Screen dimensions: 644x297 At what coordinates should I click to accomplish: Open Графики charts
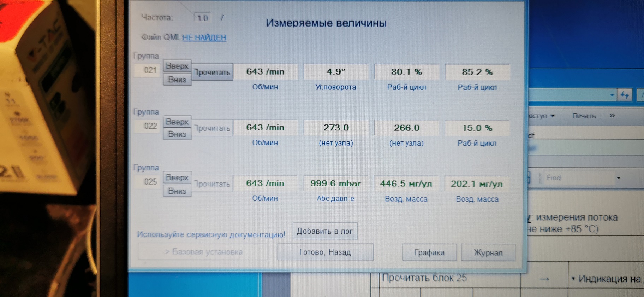point(429,252)
